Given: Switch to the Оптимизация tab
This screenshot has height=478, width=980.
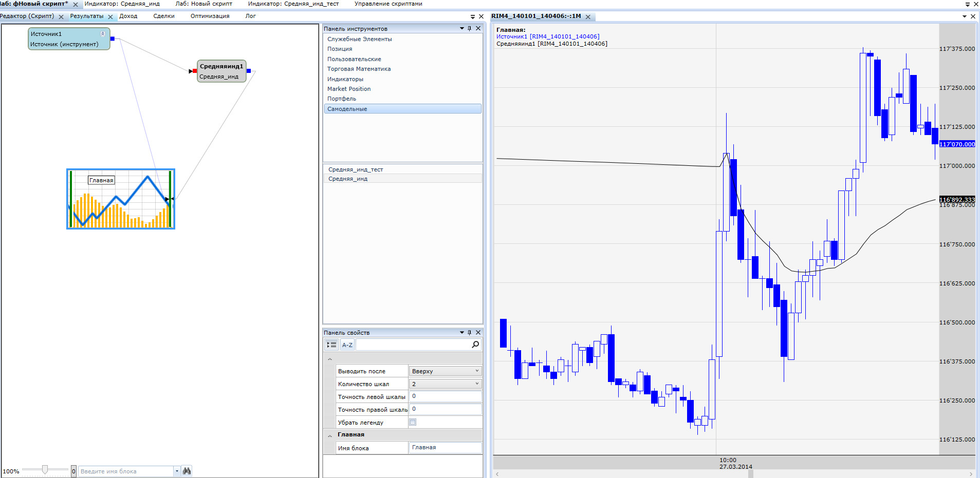Looking at the screenshot, I should pyautogui.click(x=210, y=16).
